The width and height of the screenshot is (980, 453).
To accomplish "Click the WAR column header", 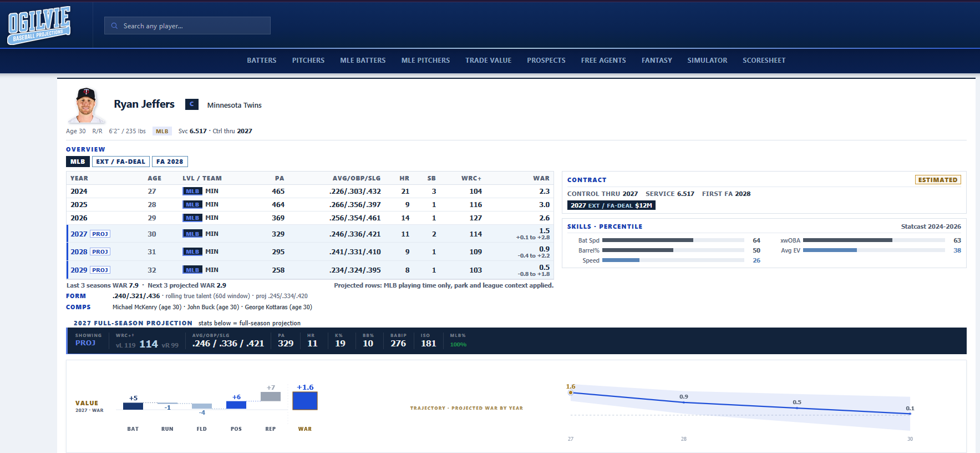I will [541, 178].
